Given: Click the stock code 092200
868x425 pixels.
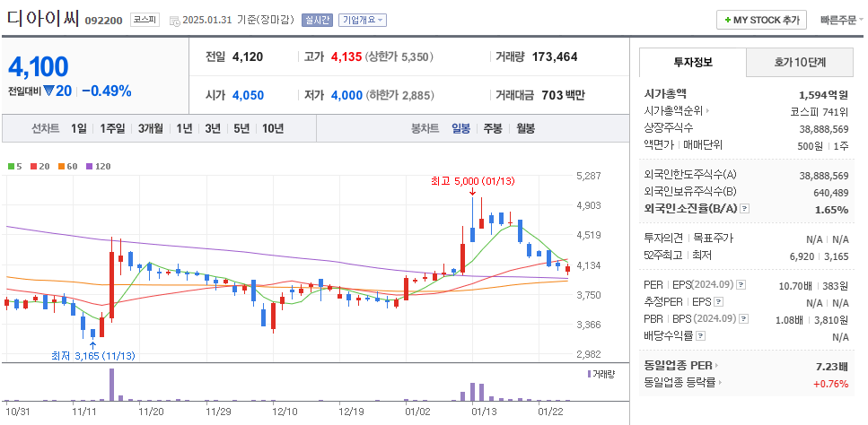Looking at the screenshot, I should [103, 21].
